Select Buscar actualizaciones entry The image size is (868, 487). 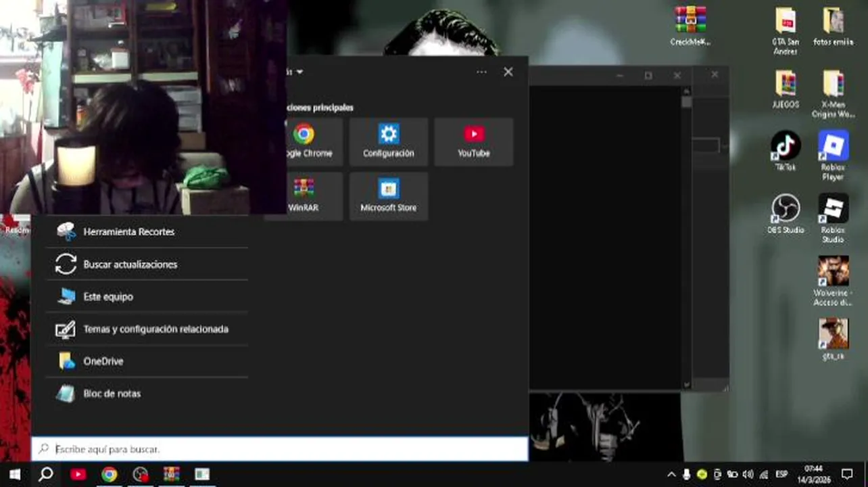pyautogui.click(x=147, y=264)
